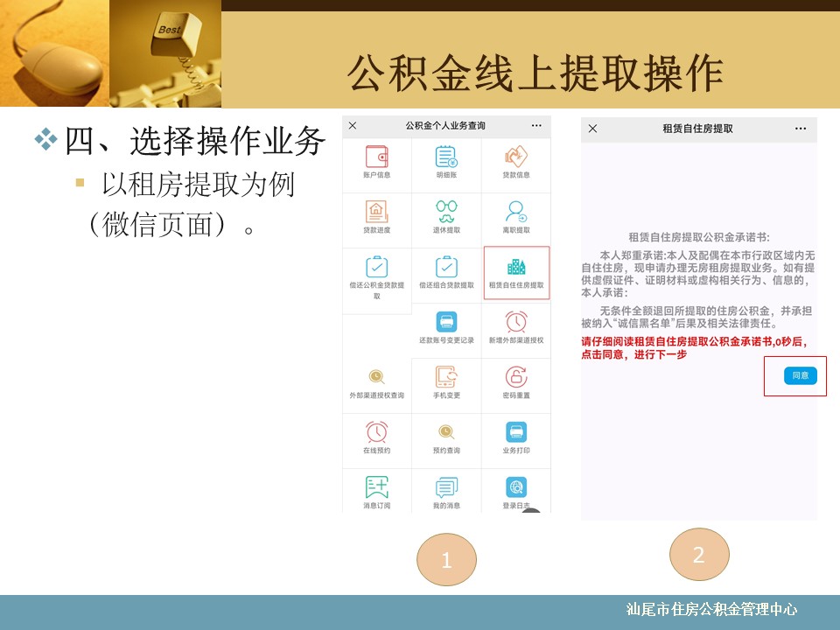Open the 离职提取 resignation withdrawal icon
Image resolution: width=840 pixels, height=630 pixels.
click(516, 213)
